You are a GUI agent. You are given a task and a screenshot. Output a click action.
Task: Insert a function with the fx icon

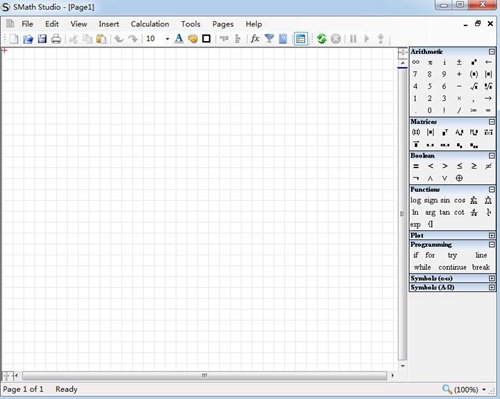(255, 39)
